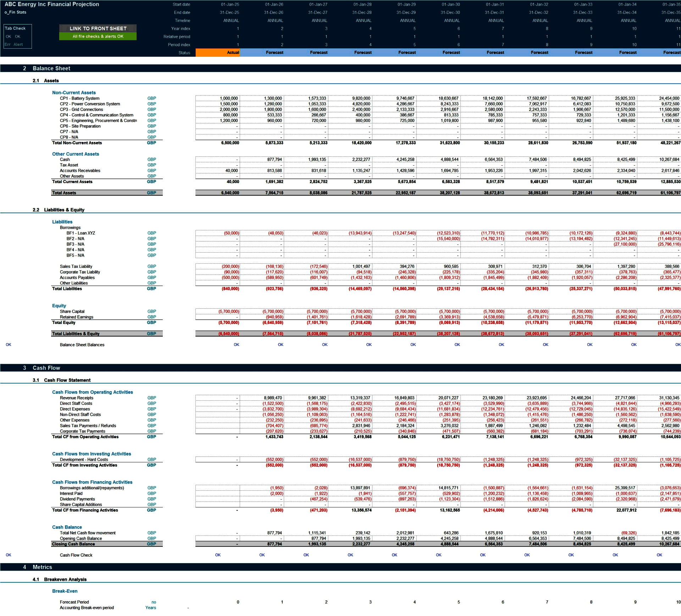Select the CP1 - Battery System row label
Viewport: 681px width, 616px height.
coord(81,98)
